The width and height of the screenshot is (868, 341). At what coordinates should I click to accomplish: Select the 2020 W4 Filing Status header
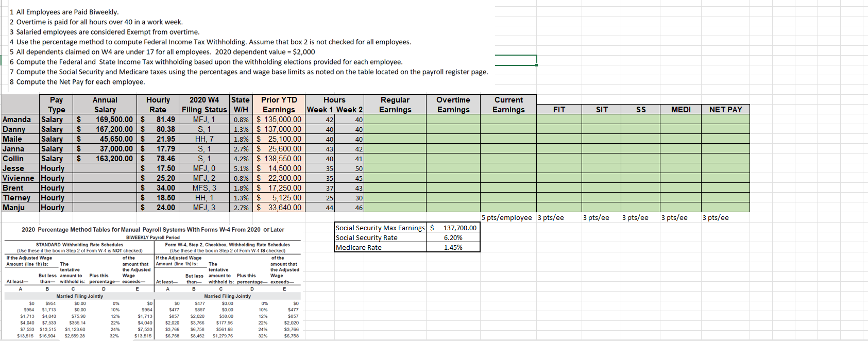click(204, 105)
